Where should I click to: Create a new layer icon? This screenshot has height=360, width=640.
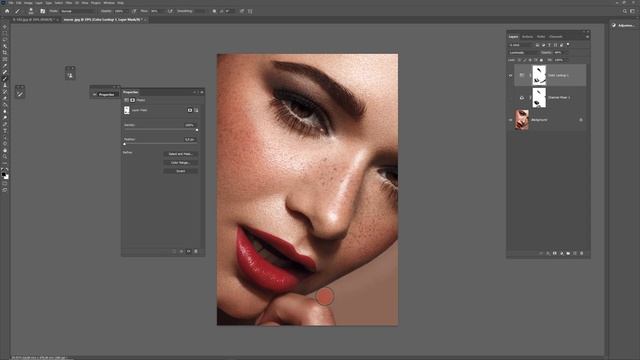click(x=575, y=253)
